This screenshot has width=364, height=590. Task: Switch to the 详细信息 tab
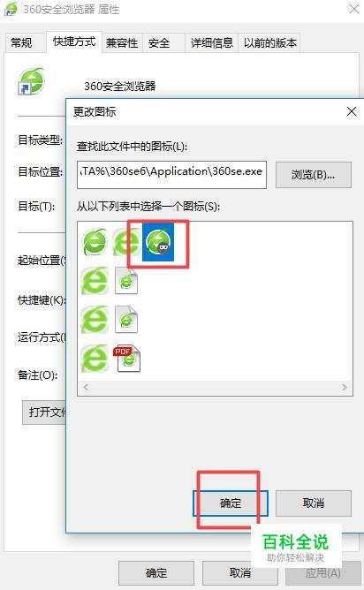coord(212,43)
